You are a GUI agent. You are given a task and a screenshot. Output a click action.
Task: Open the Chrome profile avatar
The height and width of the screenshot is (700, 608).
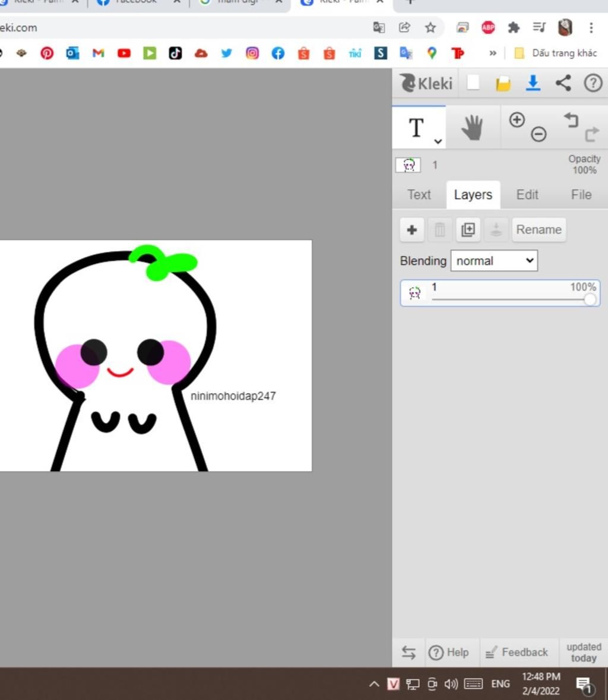(565, 28)
